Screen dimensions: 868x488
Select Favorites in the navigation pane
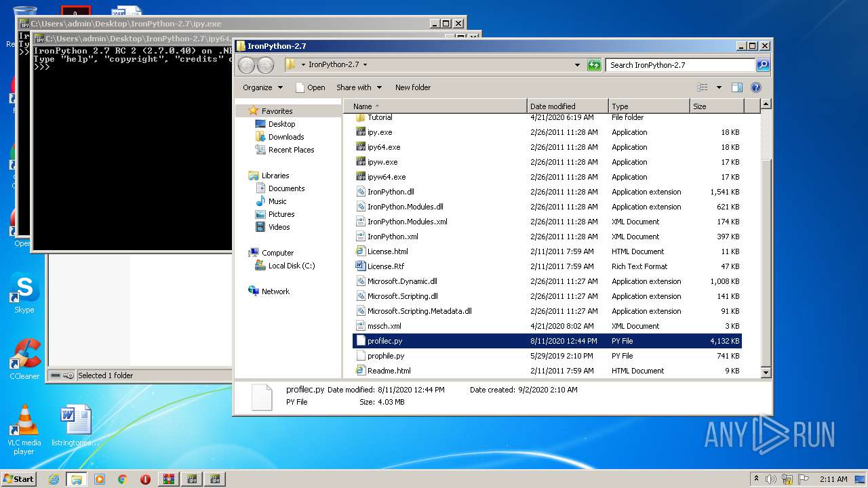tap(277, 111)
